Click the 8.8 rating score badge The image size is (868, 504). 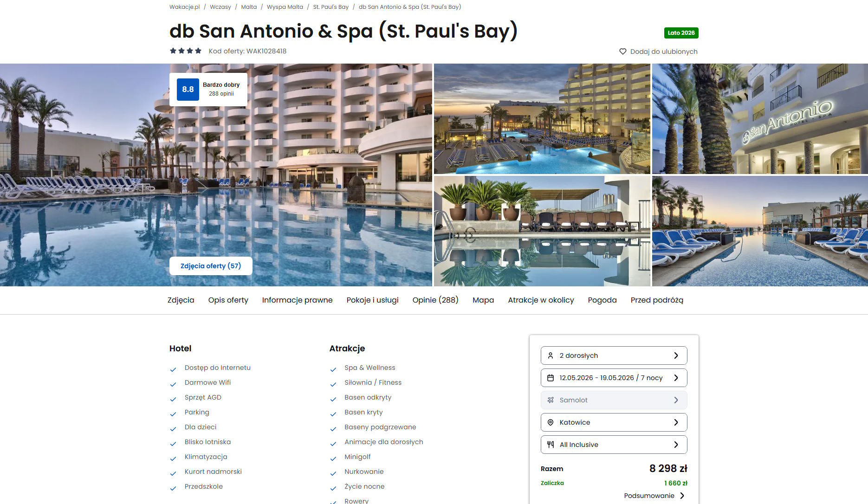pyautogui.click(x=188, y=90)
